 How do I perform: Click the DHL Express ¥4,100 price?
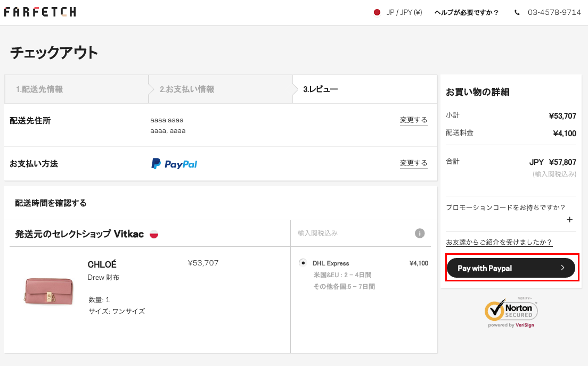coord(419,263)
